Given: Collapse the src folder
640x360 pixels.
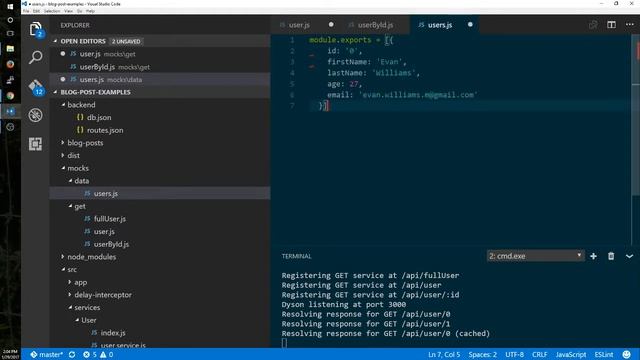Looking at the screenshot, I should point(63,269).
